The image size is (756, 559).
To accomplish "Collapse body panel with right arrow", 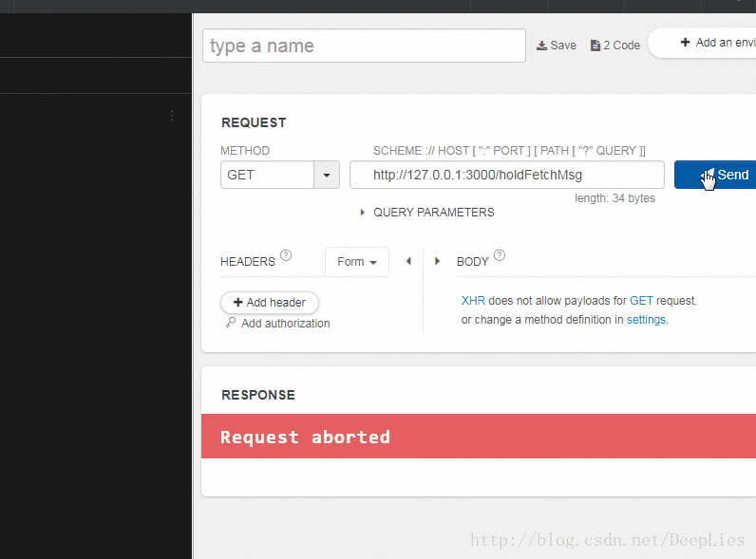I will pos(437,261).
